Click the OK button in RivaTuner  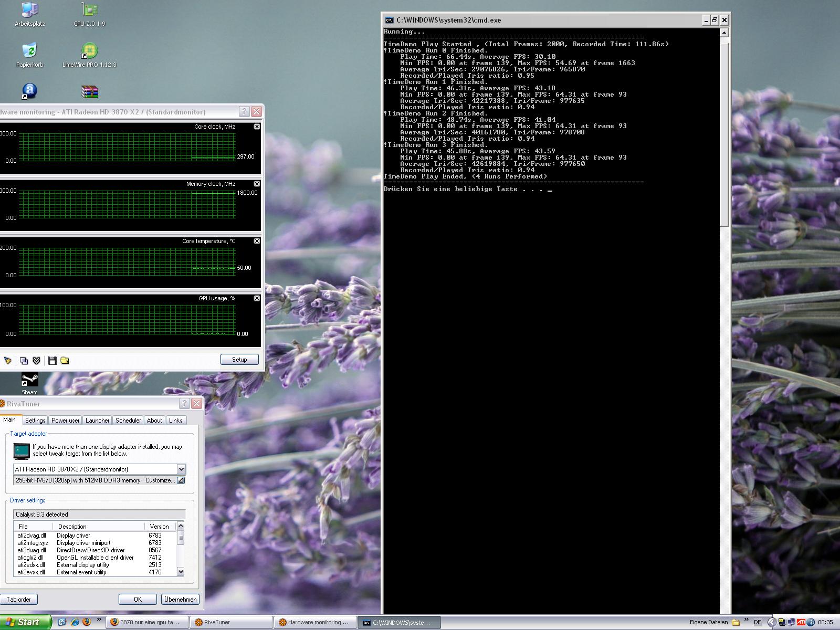[138, 599]
